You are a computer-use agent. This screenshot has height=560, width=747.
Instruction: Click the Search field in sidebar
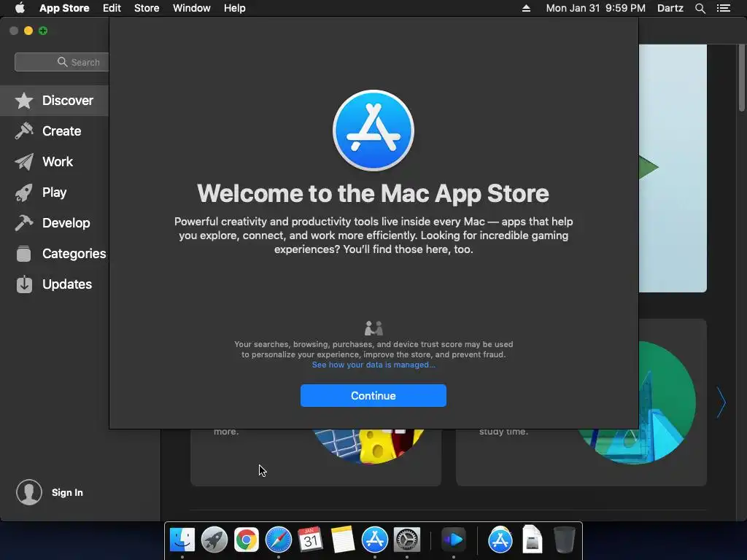[62, 63]
